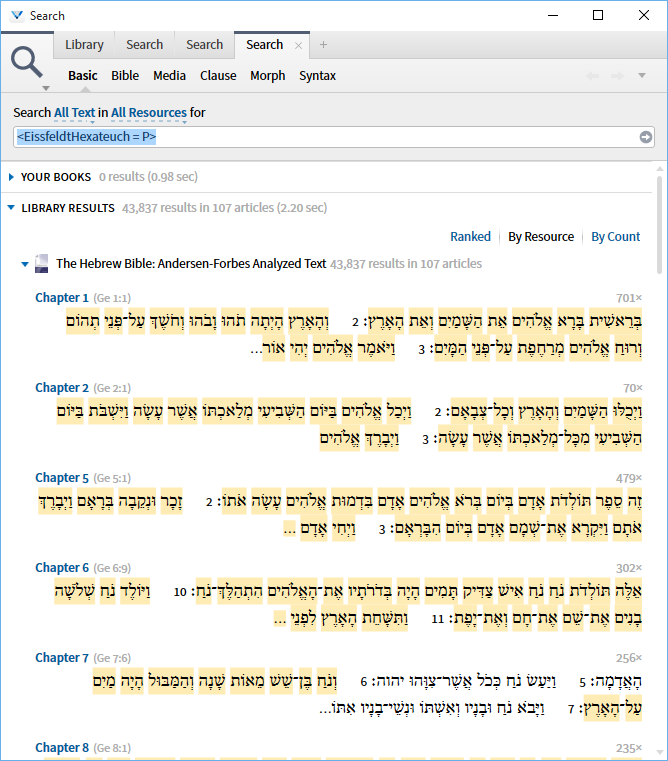Click the vertical scrollbar thumb
This screenshot has height=761, width=668.
pos(659,225)
